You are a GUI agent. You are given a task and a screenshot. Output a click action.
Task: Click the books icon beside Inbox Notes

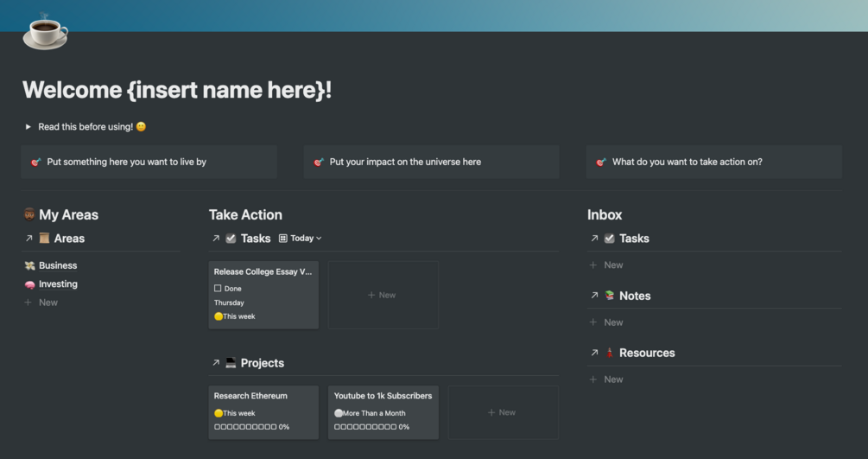(609, 296)
